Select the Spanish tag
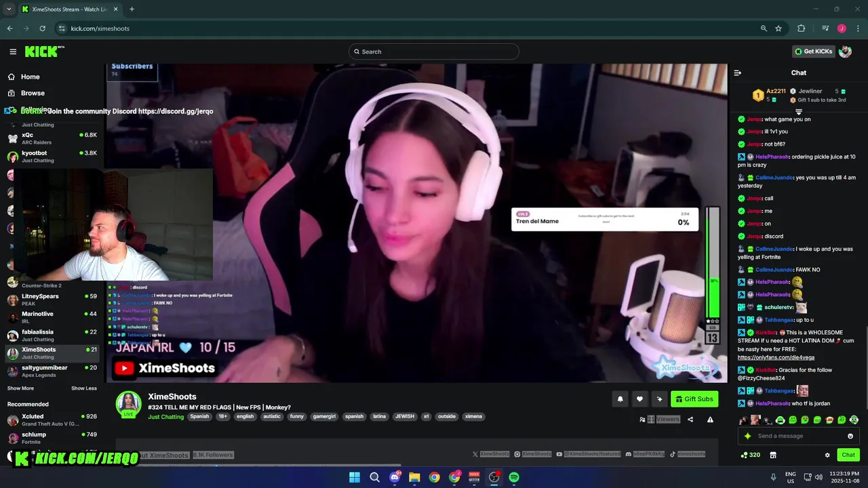Viewport: 868px width, 488px height. [x=199, y=416]
